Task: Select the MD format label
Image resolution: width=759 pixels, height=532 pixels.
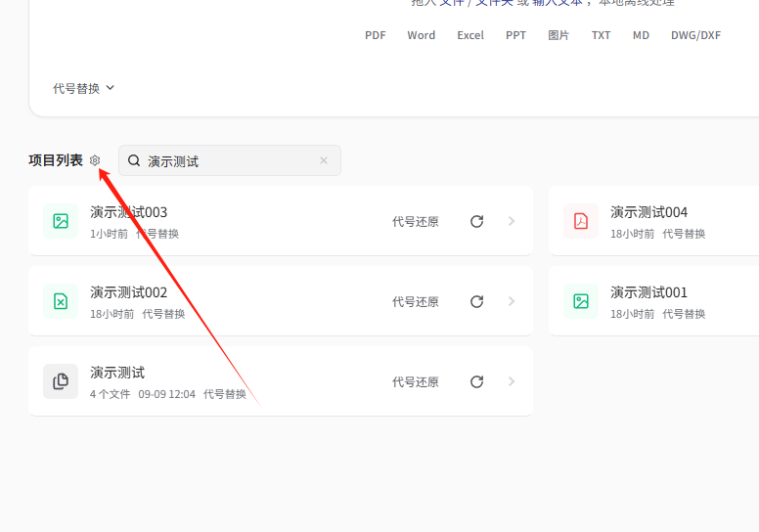Action: coord(641,35)
